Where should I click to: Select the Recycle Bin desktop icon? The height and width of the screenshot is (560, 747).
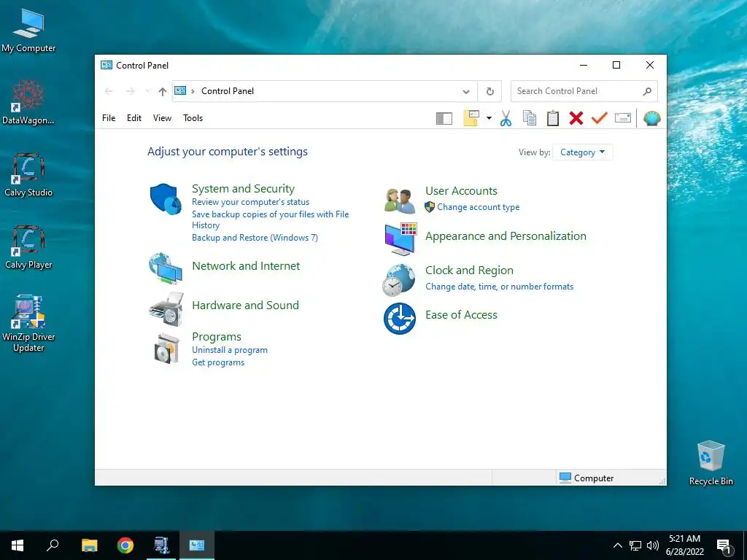[711, 463]
